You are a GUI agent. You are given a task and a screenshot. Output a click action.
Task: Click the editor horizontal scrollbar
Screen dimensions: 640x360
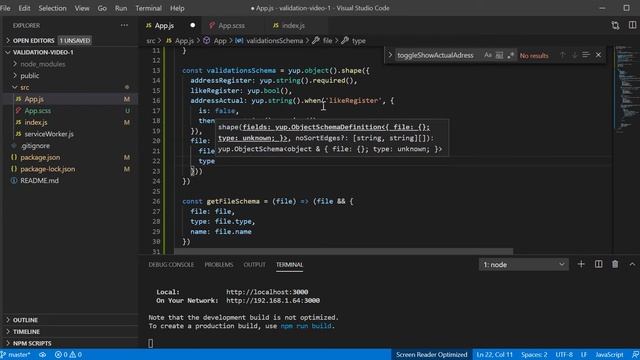pyautogui.click(x=344, y=251)
